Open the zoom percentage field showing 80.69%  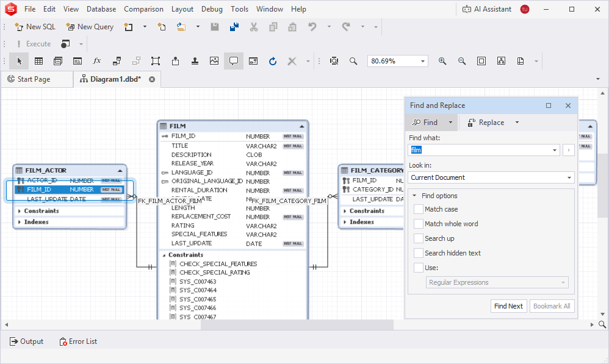tap(397, 61)
